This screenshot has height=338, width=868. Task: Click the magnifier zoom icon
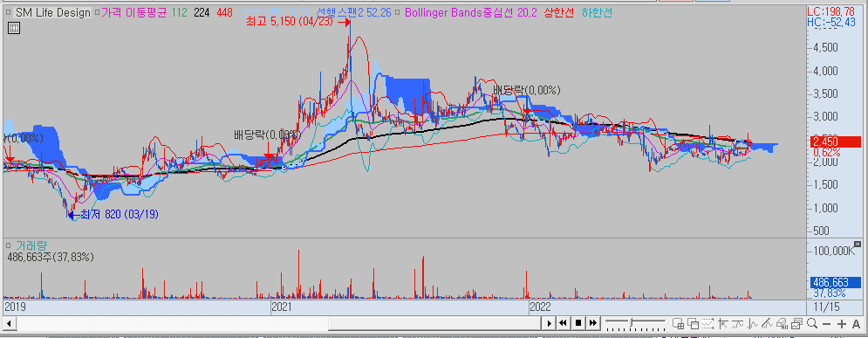click(x=812, y=323)
